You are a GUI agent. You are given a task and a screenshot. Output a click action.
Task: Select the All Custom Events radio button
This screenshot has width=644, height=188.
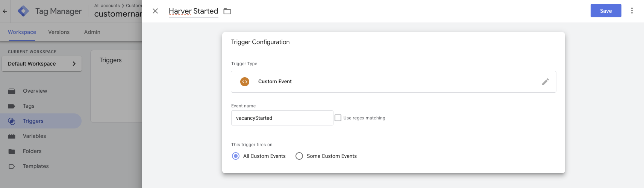(236, 156)
